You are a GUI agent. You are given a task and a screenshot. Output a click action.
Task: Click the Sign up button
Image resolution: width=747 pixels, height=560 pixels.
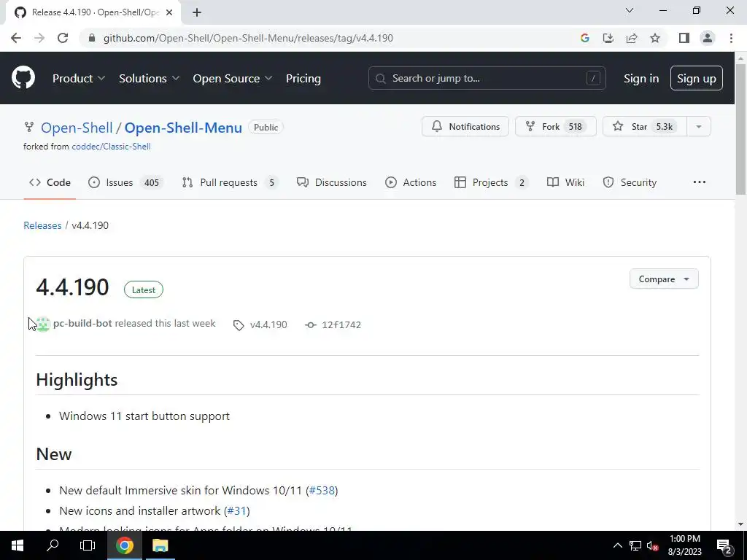(x=697, y=78)
